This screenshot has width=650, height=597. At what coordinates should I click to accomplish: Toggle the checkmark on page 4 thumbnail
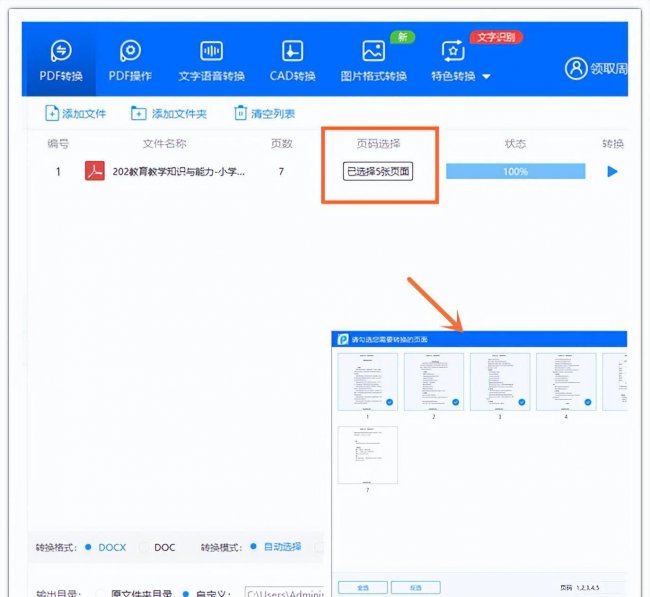pyautogui.click(x=588, y=402)
